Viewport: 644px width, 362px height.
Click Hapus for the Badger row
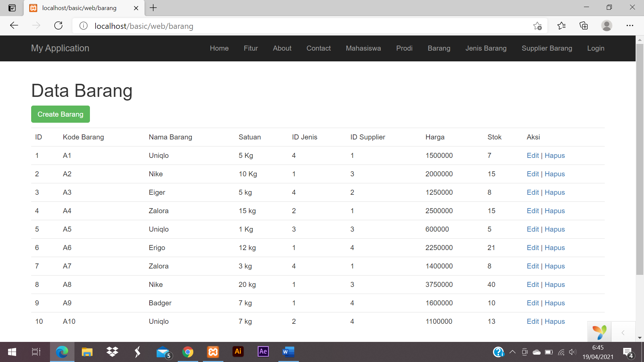[x=554, y=303]
